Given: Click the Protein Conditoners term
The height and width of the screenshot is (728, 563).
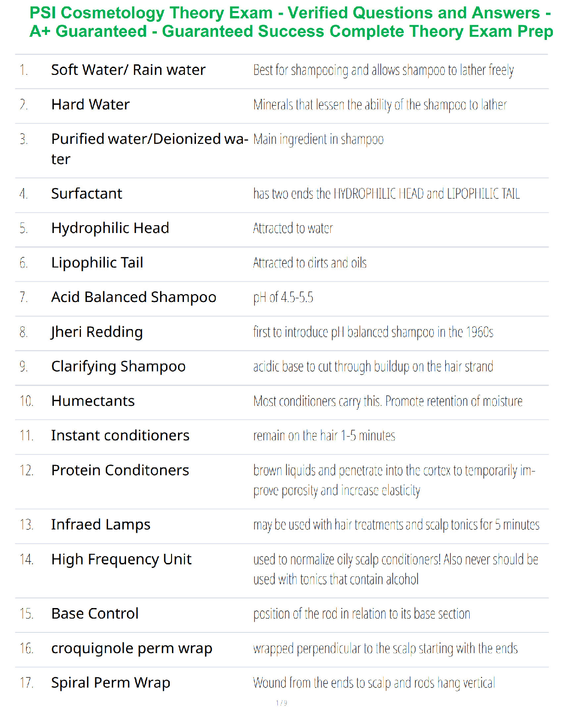Looking at the screenshot, I should click(x=121, y=471).
